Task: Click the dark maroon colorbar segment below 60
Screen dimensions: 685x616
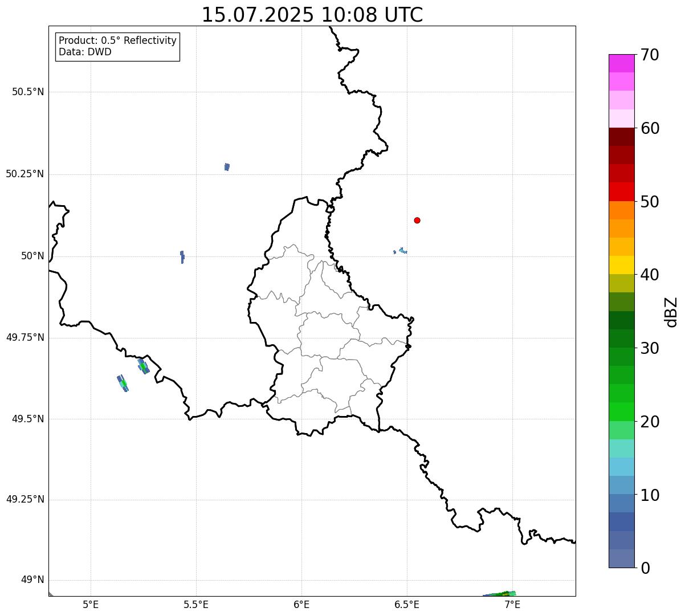Action: [x=621, y=137]
